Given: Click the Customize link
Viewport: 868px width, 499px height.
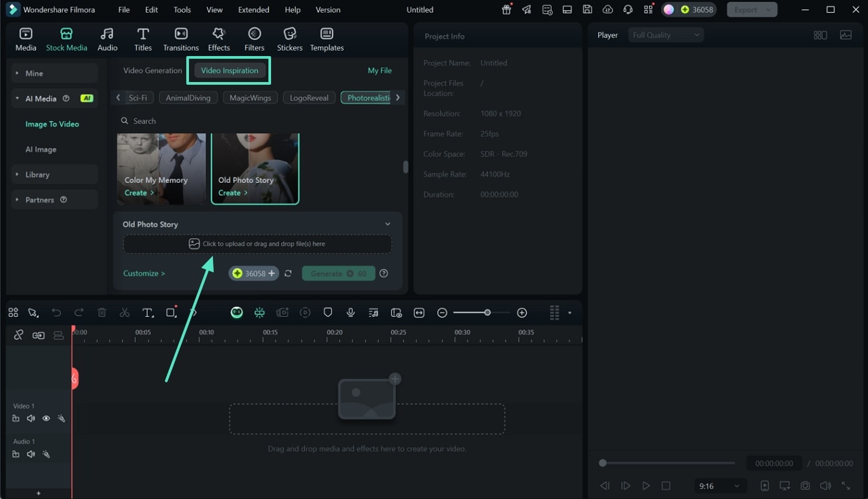Looking at the screenshot, I should click(144, 274).
